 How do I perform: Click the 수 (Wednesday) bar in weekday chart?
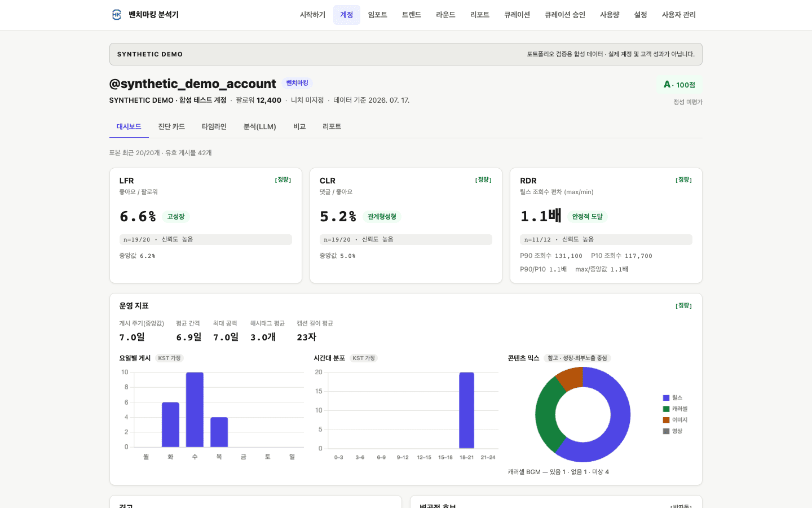point(195,410)
